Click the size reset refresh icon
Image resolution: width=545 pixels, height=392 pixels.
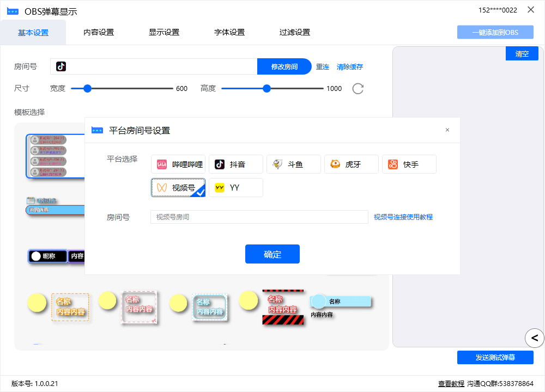pos(358,89)
